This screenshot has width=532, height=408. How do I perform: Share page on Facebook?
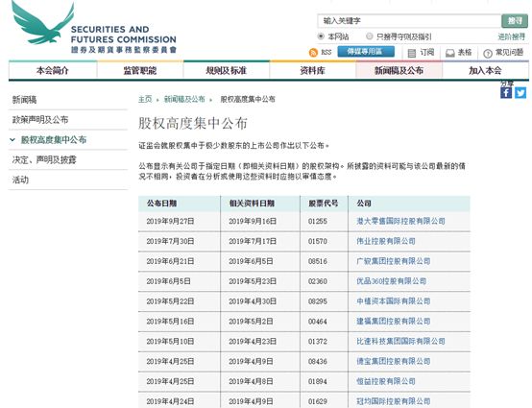coord(506,92)
